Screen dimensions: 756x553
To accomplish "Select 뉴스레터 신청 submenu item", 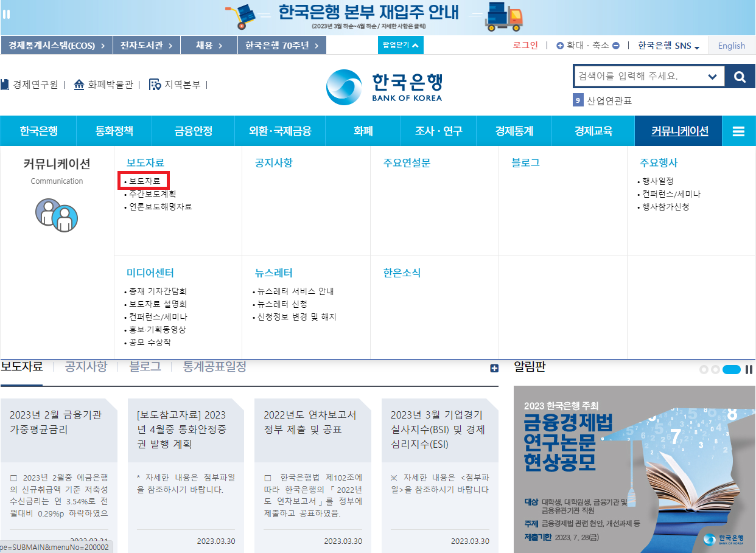I will coord(282,304).
